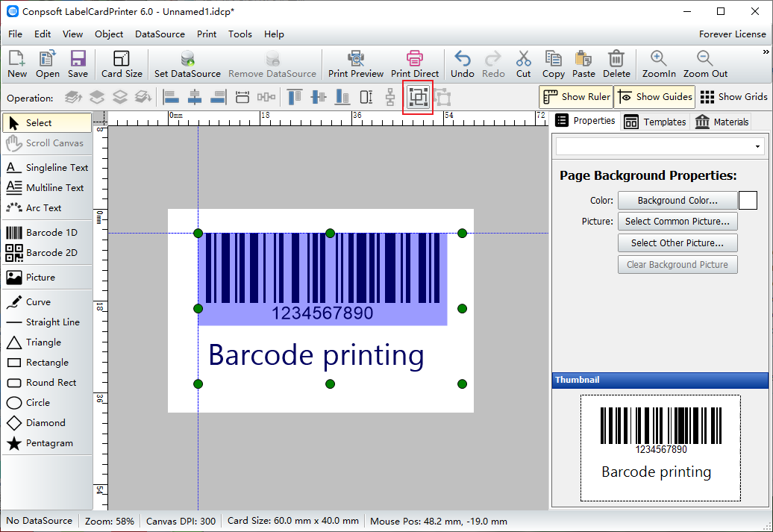Open the Object menu
773x532 pixels.
[x=109, y=34]
